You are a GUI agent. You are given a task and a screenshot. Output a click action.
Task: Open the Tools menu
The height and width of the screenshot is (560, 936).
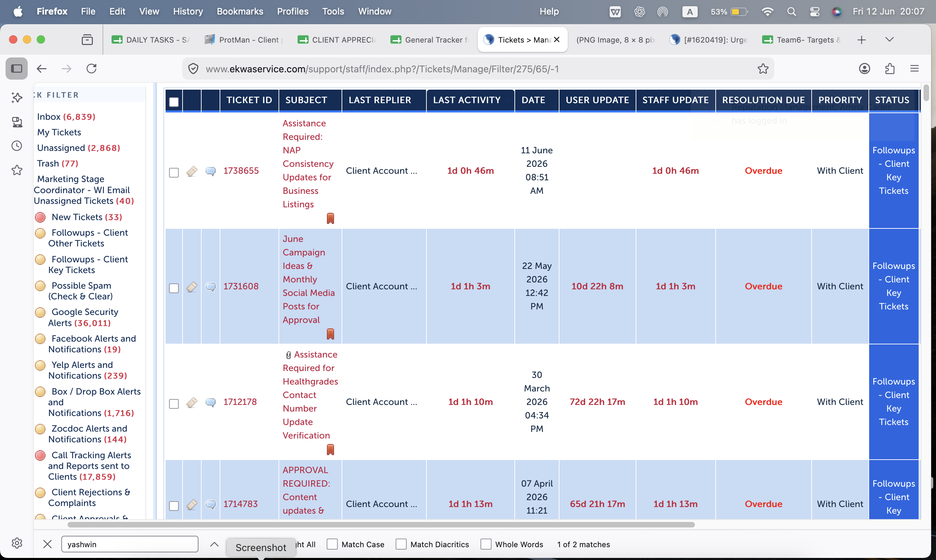click(333, 11)
